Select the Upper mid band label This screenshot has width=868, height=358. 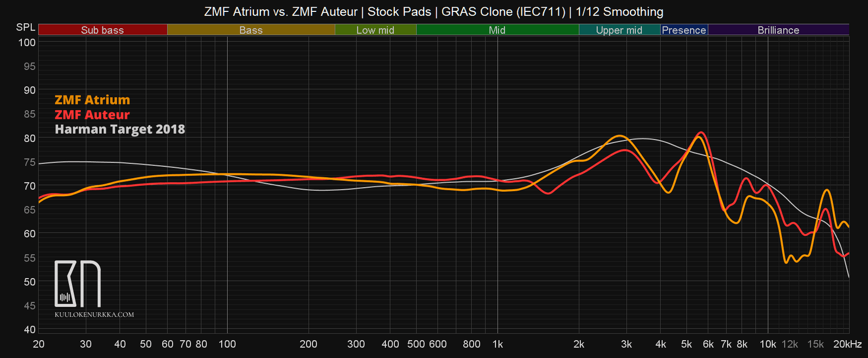pos(619,30)
